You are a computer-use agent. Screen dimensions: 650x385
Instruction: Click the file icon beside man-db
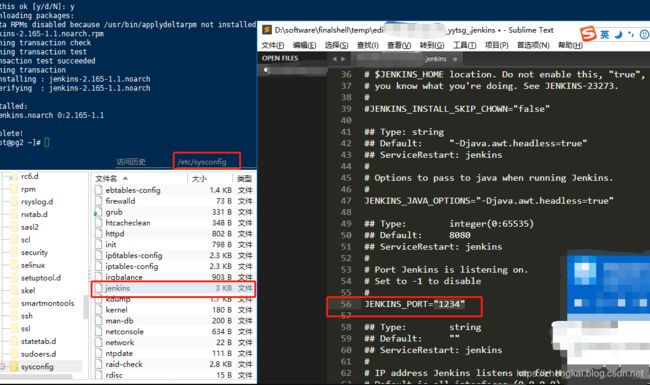tap(98, 321)
